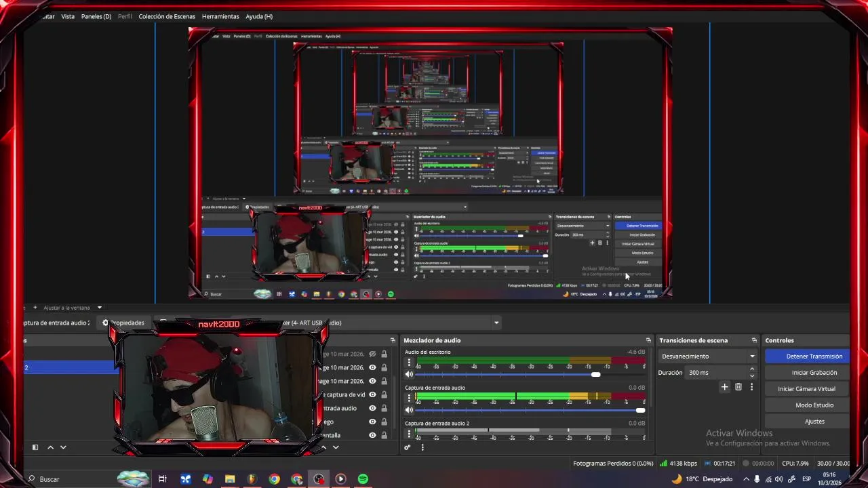Open scene transitions three-dot properties menu

751,387
